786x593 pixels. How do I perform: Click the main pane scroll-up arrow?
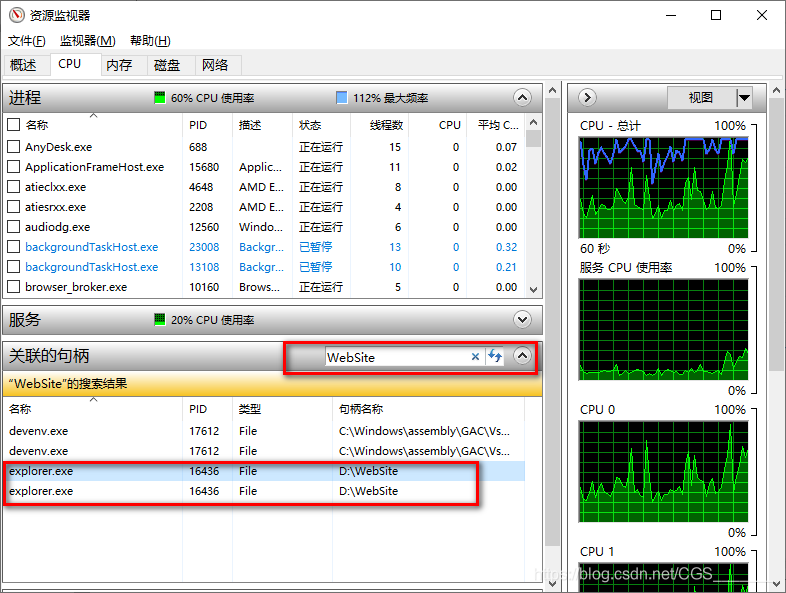point(552,91)
